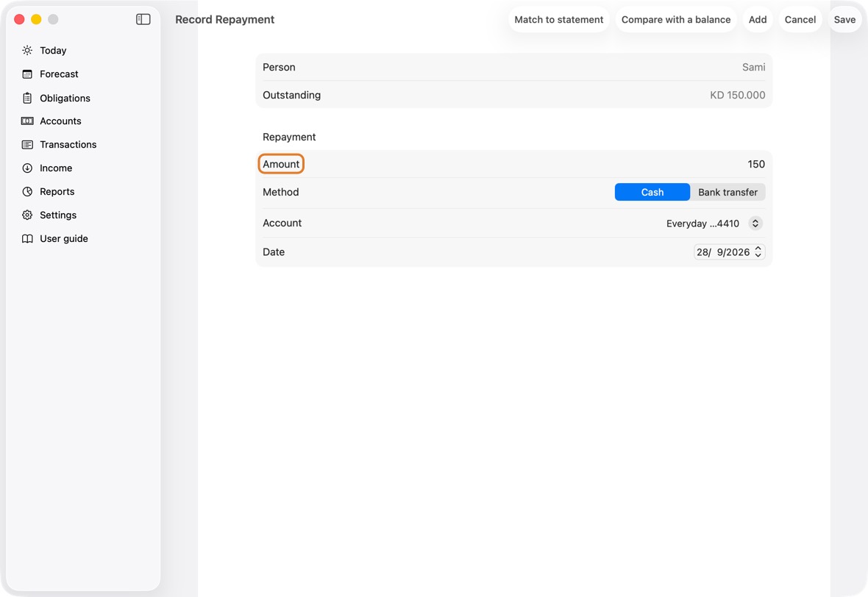Viewport: 868px width, 597px height.
Task: Close the window with red button
Action: click(19, 19)
